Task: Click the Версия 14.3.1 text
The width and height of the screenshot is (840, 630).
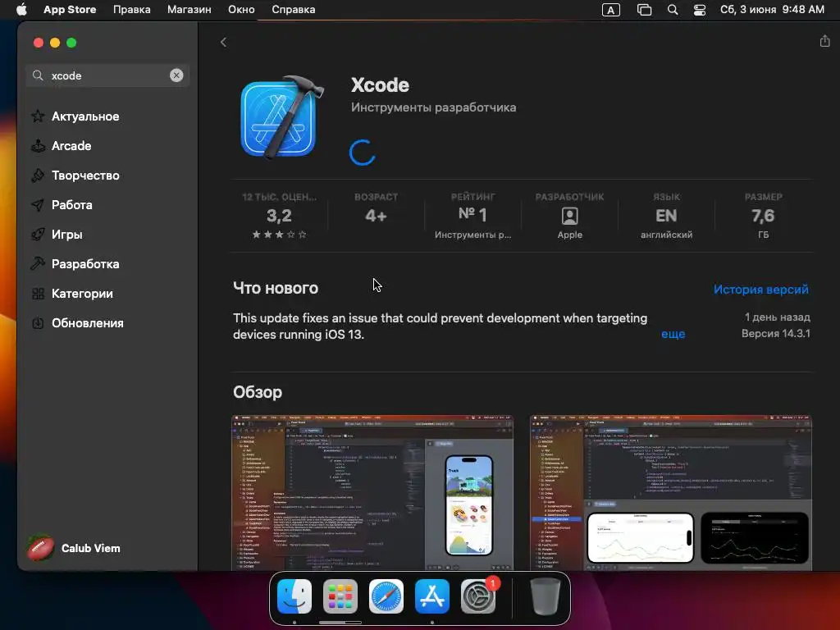Action: 776,333
